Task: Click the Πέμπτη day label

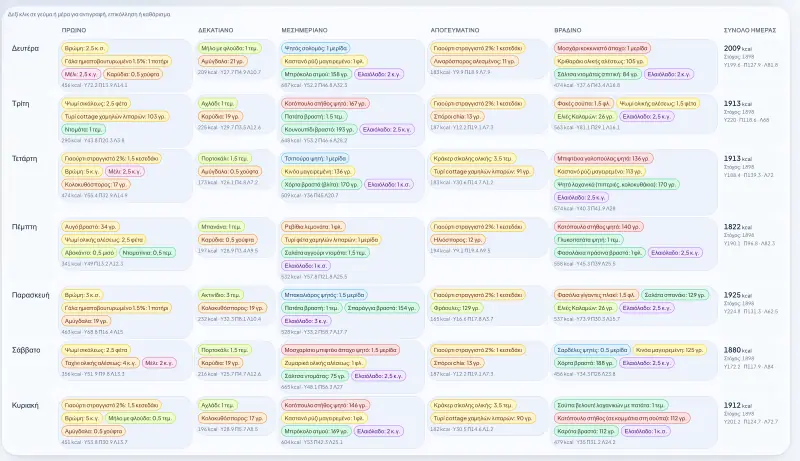Action: 24,227
